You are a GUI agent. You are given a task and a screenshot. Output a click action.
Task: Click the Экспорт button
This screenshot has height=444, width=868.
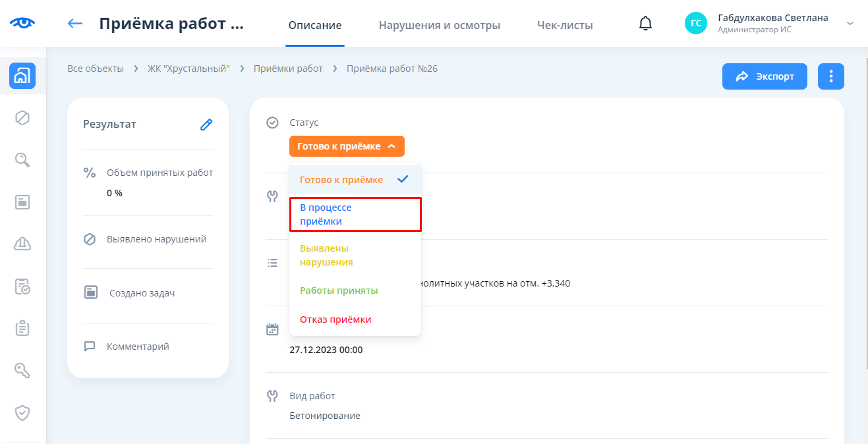[x=765, y=76]
